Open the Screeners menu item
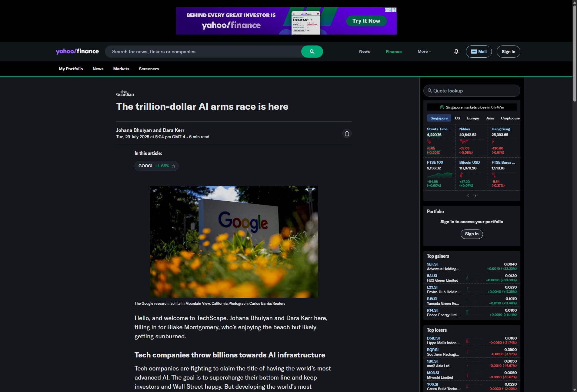 149,69
